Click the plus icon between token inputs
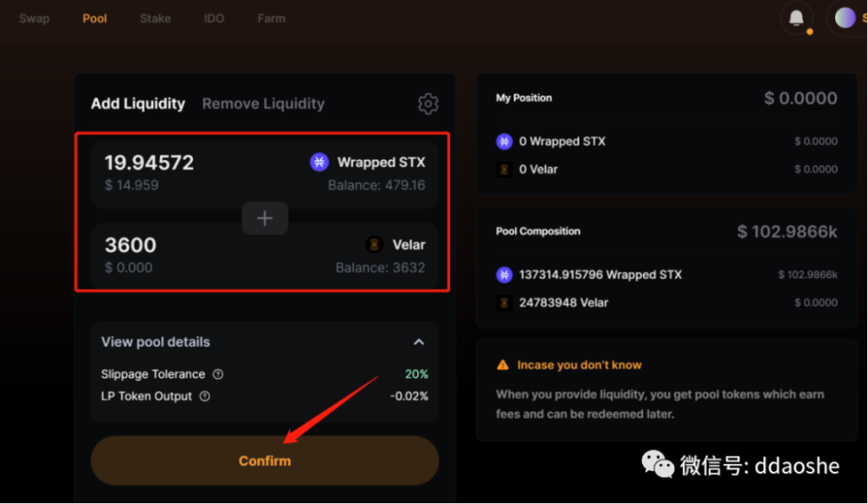Viewport: 868px width, 504px height. point(264,218)
